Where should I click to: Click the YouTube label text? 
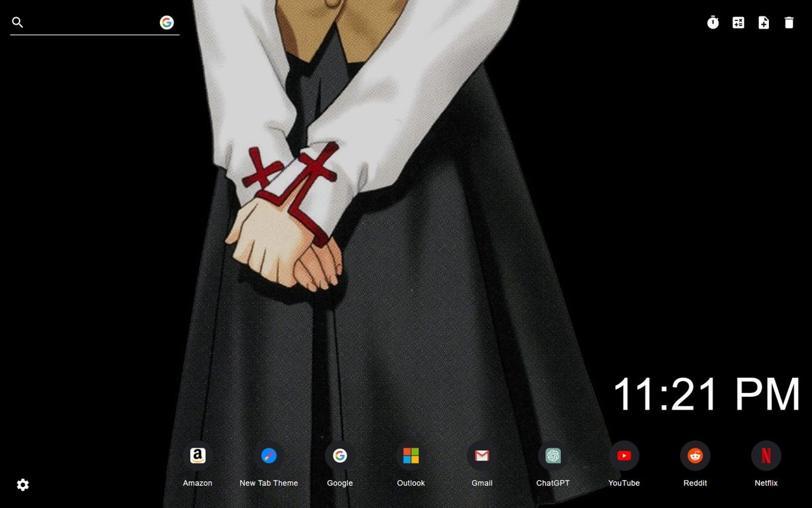point(624,483)
